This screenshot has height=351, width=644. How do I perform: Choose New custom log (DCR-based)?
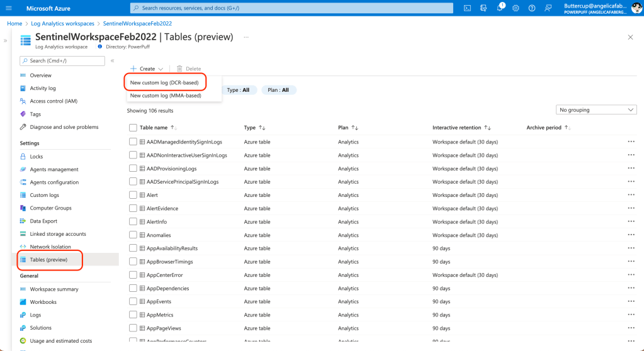[164, 82]
